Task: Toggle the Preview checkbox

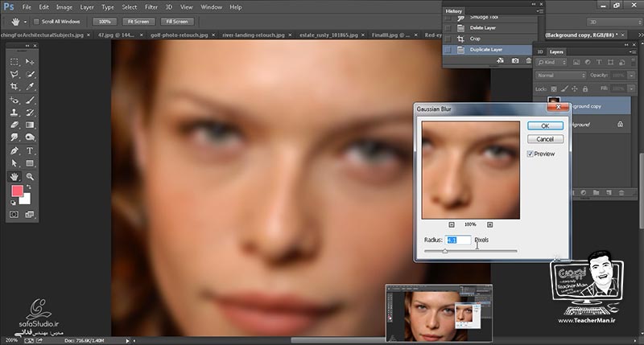Action: 530,154
